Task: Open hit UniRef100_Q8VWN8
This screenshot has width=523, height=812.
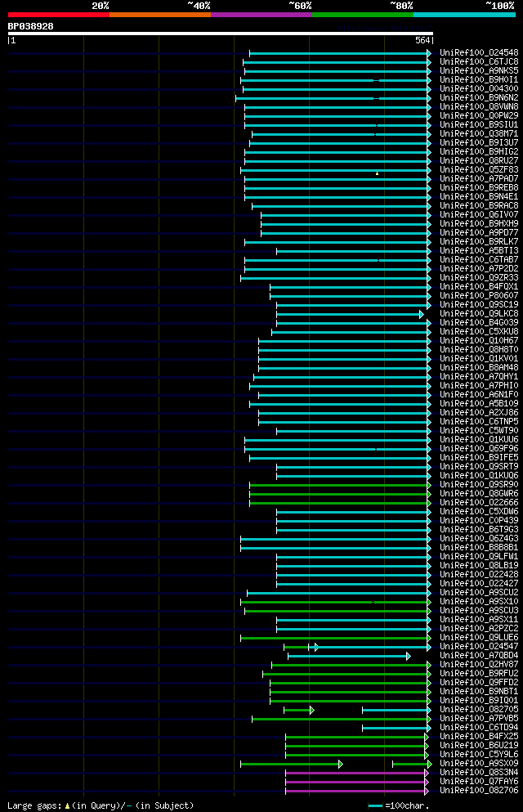Action: (x=479, y=106)
